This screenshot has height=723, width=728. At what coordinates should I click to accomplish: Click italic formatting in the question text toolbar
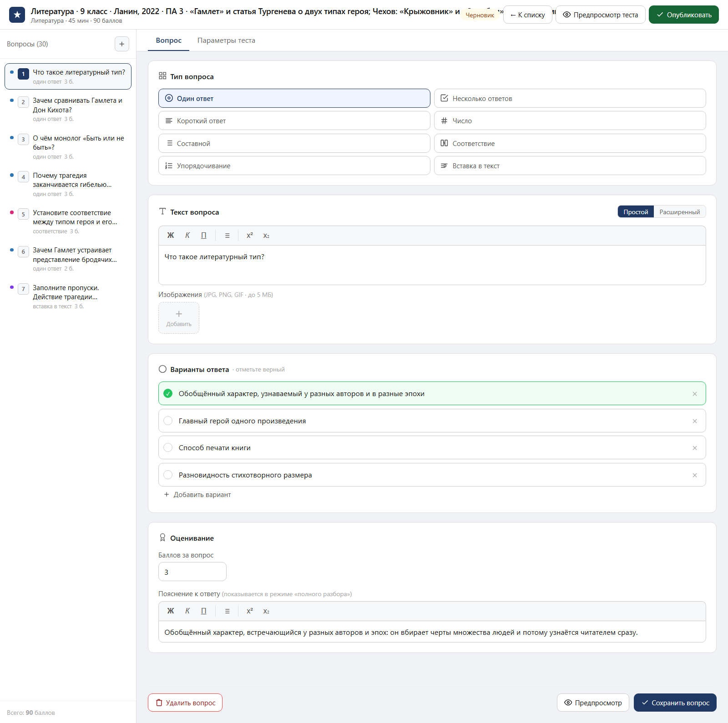click(187, 236)
